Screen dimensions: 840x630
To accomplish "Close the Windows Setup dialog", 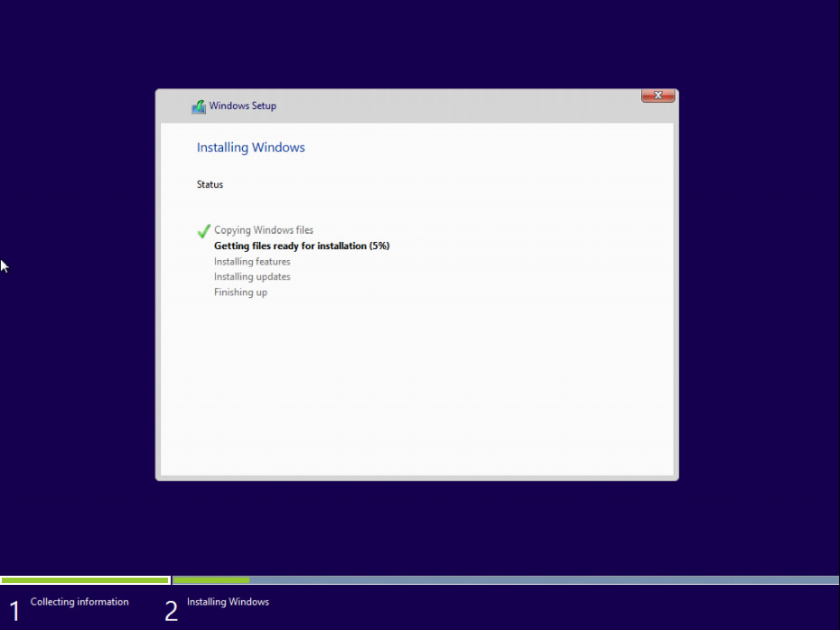I will [658, 96].
